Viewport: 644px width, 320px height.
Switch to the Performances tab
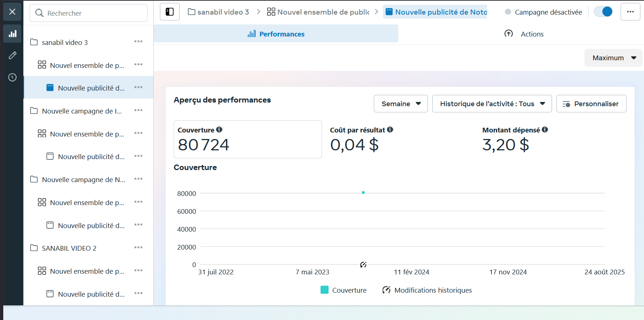276,34
